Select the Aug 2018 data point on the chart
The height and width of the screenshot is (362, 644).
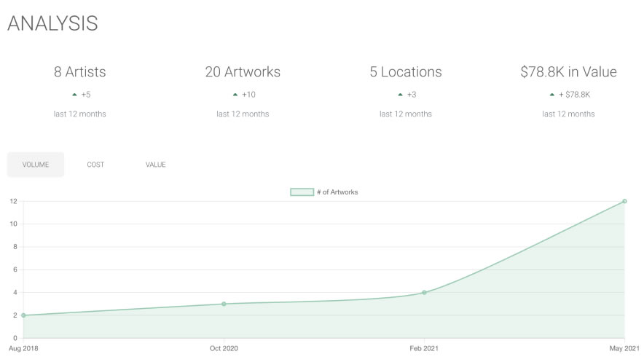(x=23, y=315)
